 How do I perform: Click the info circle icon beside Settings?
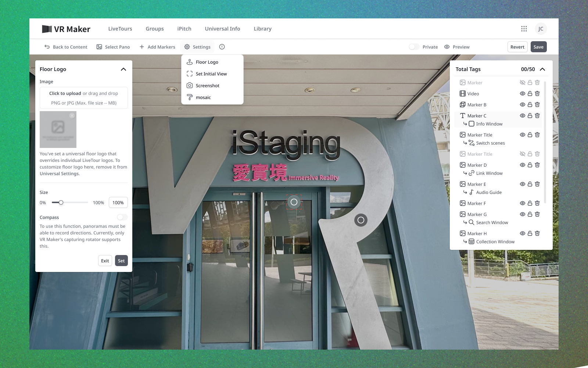pyautogui.click(x=222, y=47)
